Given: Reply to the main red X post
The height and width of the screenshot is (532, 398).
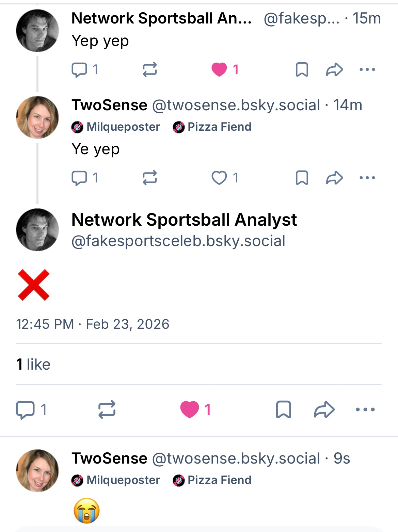Looking at the screenshot, I should (26, 409).
